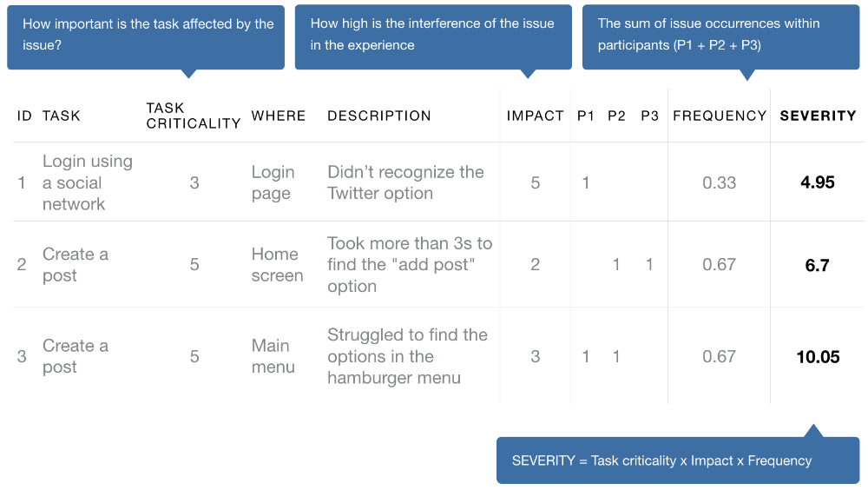This screenshot has width=868, height=490.
Task: Select the "Main menu" location cell
Action: [x=273, y=356]
